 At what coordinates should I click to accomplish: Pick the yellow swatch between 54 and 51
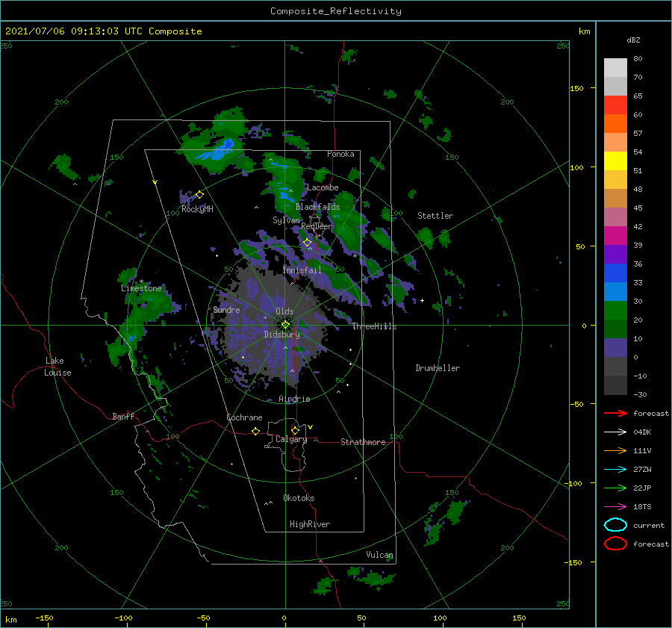615,161
